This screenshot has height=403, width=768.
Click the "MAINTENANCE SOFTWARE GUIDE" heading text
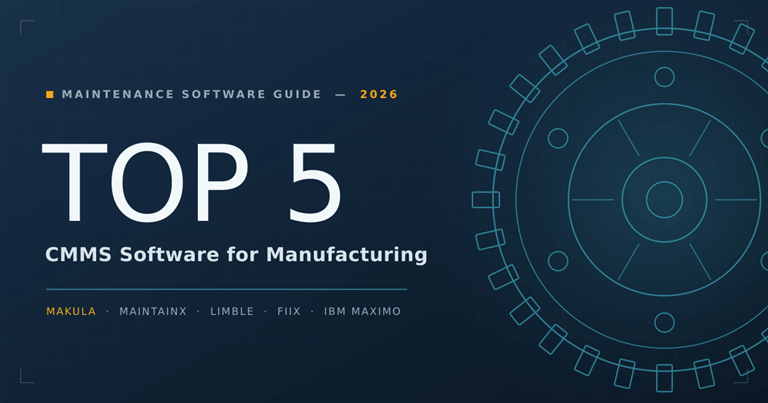tap(192, 94)
